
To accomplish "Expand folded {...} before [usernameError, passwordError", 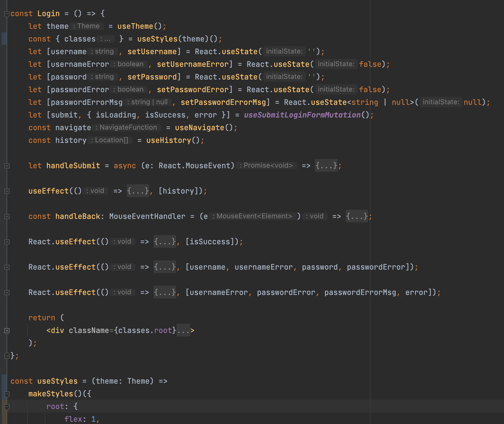I will [165, 292].
